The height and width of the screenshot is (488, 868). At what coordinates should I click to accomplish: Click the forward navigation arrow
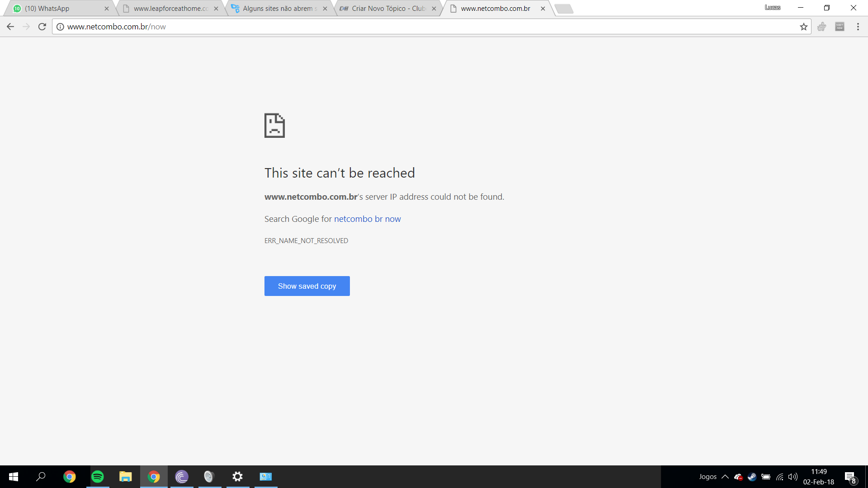(26, 27)
